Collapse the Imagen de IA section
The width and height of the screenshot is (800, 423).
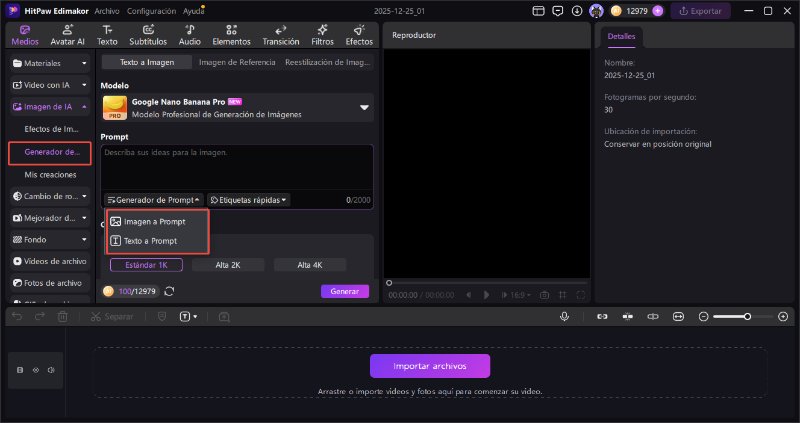(49, 107)
